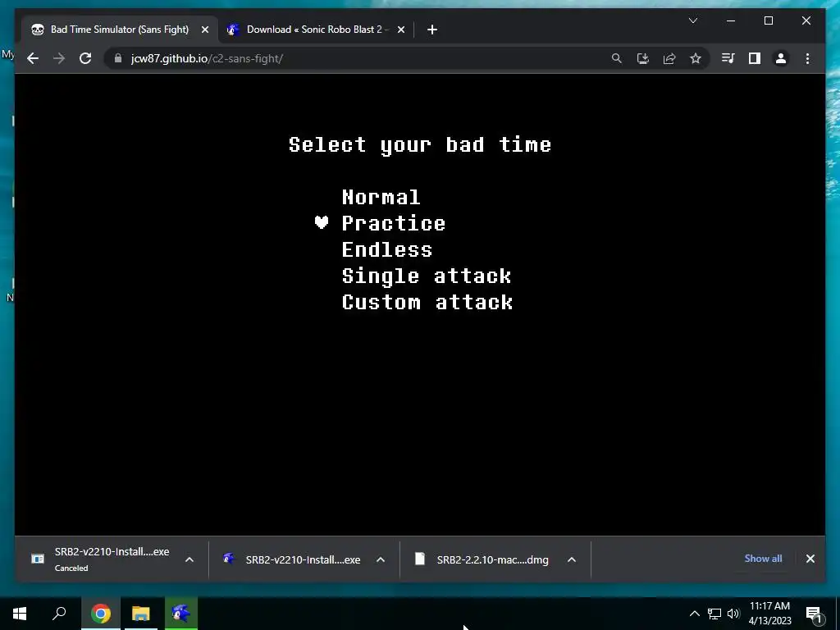
Task: Reload the Bad Time Simulator page
Action: pyautogui.click(x=85, y=58)
